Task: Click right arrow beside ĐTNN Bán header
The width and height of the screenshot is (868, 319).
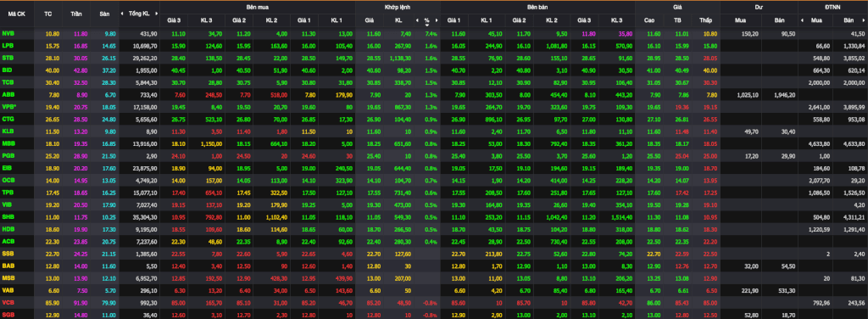Action: coord(864,20)
